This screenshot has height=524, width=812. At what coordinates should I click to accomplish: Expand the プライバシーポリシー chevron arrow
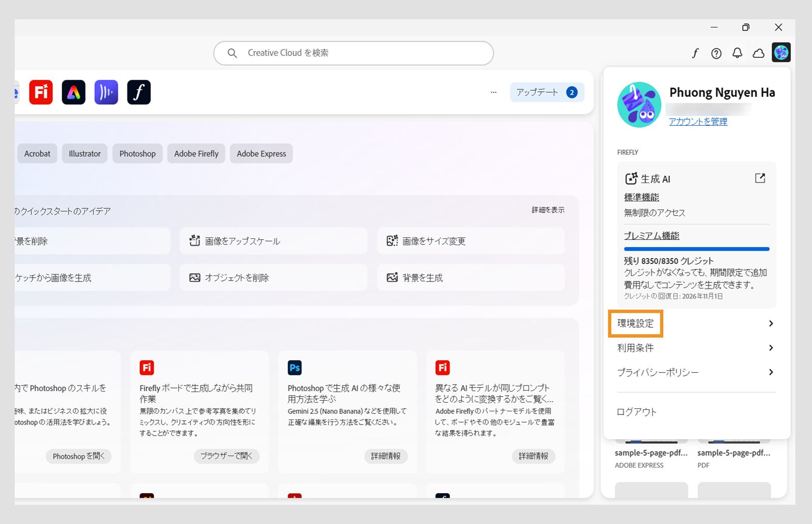pos(771,372)
